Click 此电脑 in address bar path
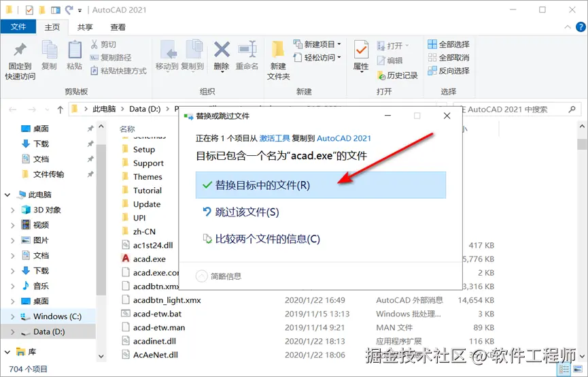 coord(104,109)
